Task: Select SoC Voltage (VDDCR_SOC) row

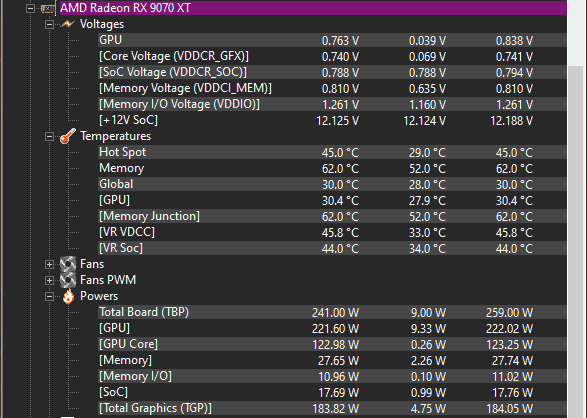Action: click(x=332, y=72)
